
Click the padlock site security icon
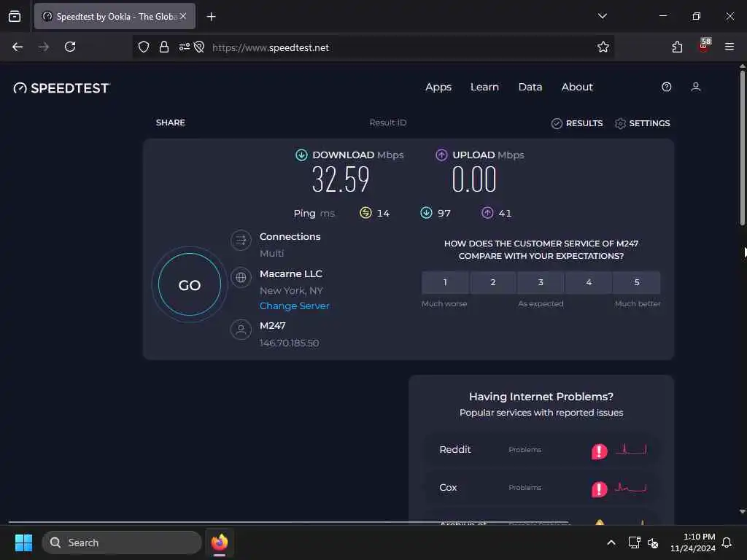[164, 47]
